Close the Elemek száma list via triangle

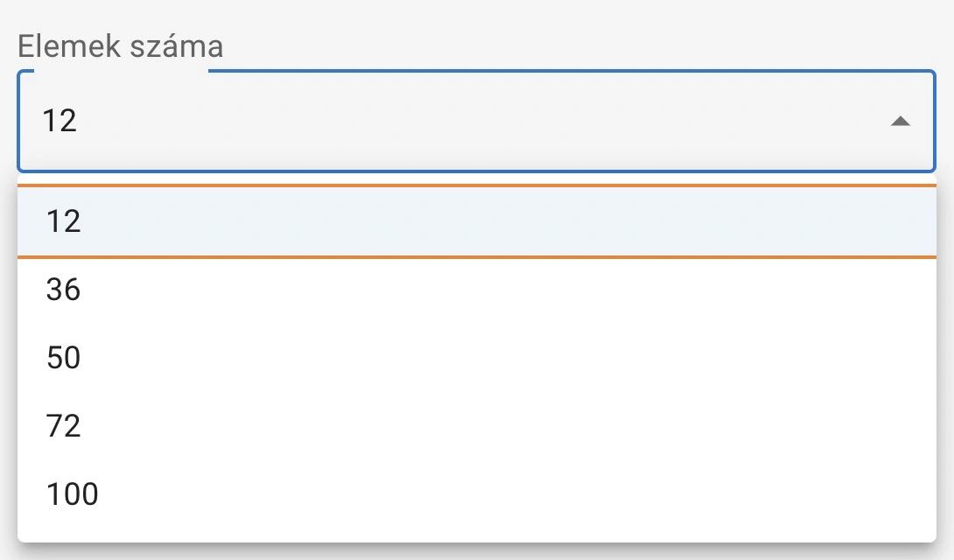tap(900, 122)
